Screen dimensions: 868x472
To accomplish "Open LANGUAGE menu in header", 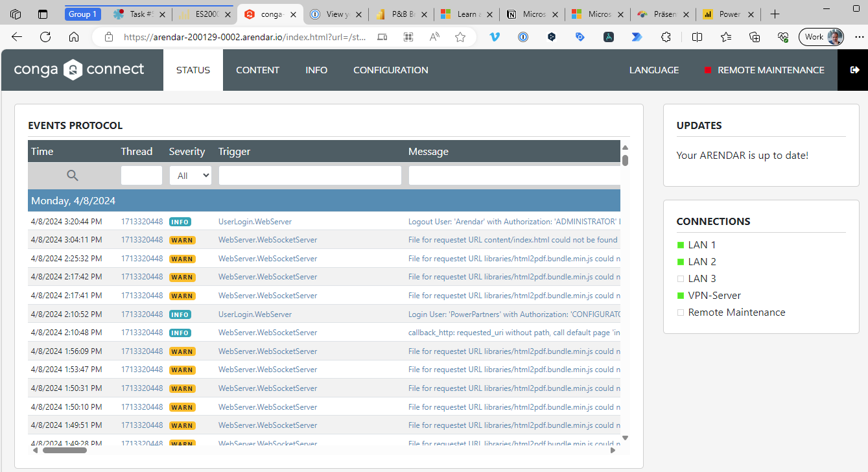I will [654, 70].
